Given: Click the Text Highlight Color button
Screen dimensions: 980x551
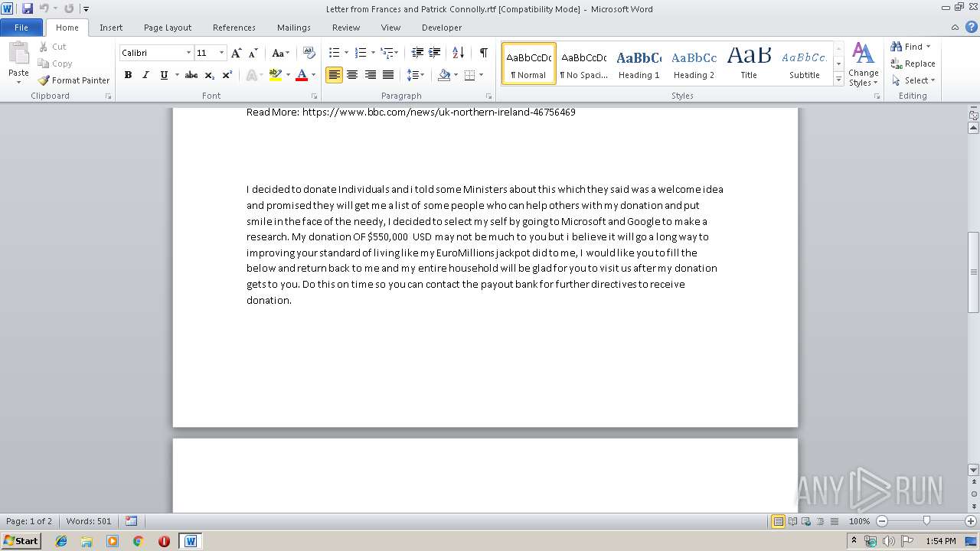Looking at the screenshot, I should (276, 75).
